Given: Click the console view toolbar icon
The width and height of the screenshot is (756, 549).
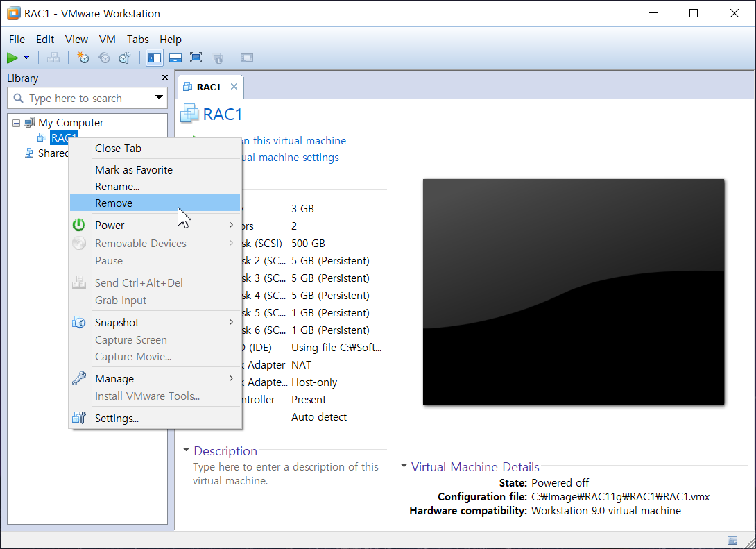Looking at the screenshot, I should [x=247, y=58].
